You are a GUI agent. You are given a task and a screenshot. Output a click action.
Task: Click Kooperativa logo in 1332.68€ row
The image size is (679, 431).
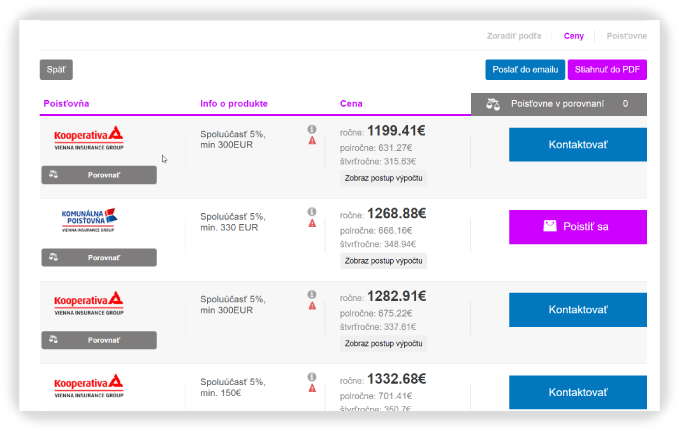pos(89,386)
